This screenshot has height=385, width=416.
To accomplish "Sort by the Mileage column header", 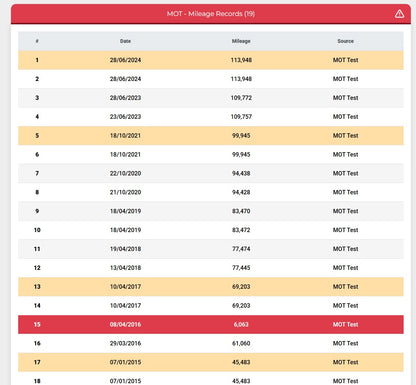I will coord(241,41).
